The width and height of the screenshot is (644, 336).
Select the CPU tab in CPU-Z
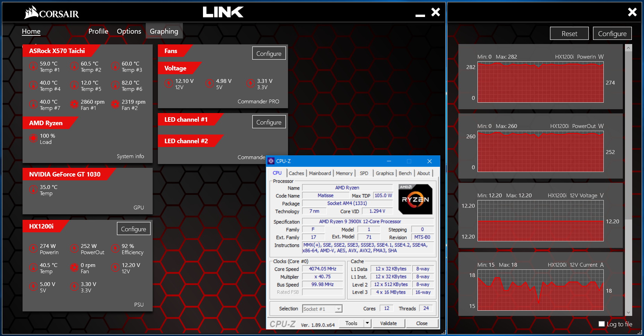[x=277, y=173]
